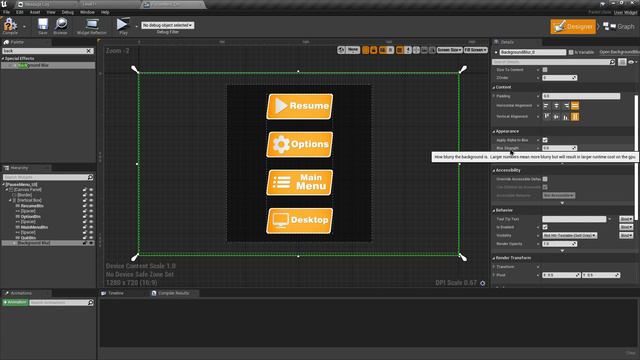The image size is (640, 360).
Task: Toggle lock icon for Border row
Action: (85, 195)
